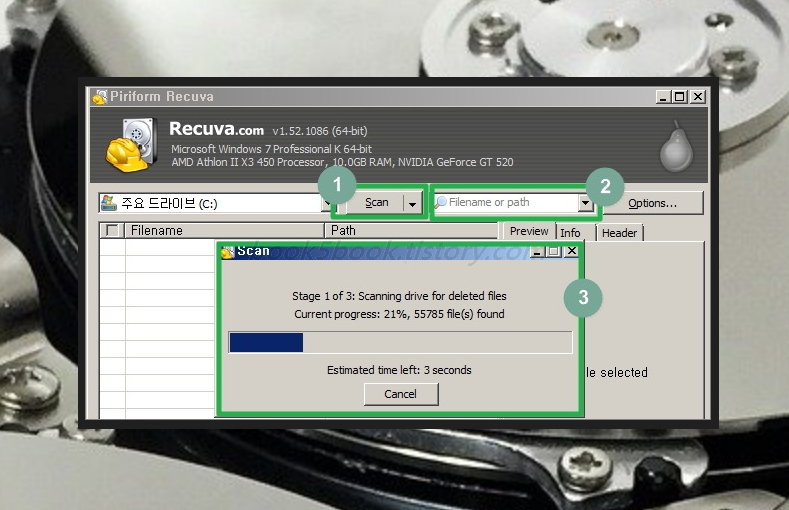Switch to the Header tab

(619, 233)
